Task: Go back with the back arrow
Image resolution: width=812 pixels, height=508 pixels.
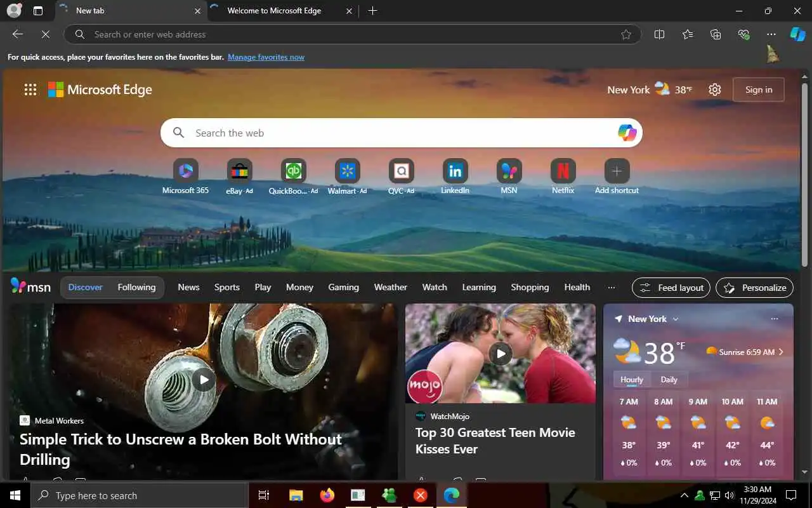Action: point(18,34)
